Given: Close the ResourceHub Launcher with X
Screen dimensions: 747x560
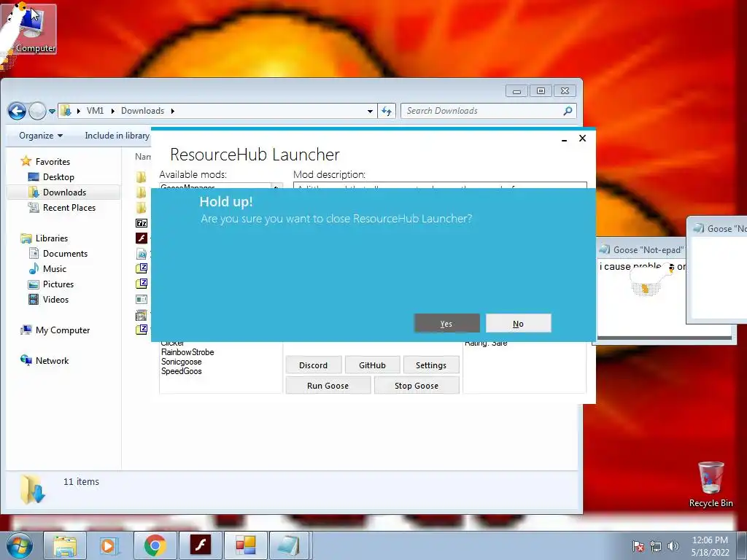Looking at the screenshot, I should pos(582,138).
